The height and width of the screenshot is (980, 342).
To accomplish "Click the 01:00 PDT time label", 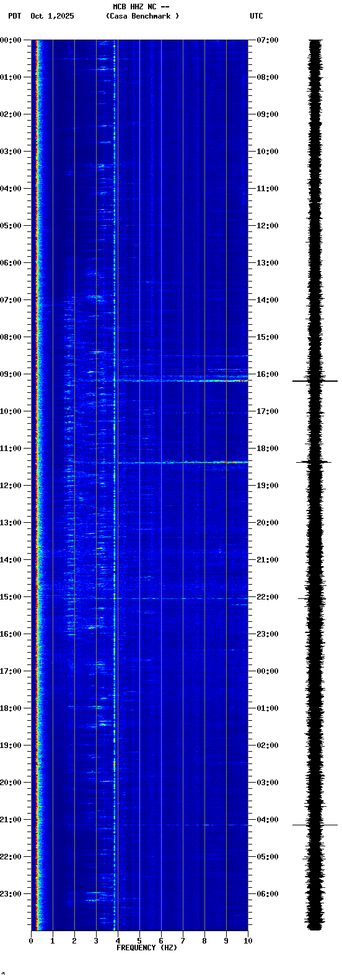I will pos(11,77).
